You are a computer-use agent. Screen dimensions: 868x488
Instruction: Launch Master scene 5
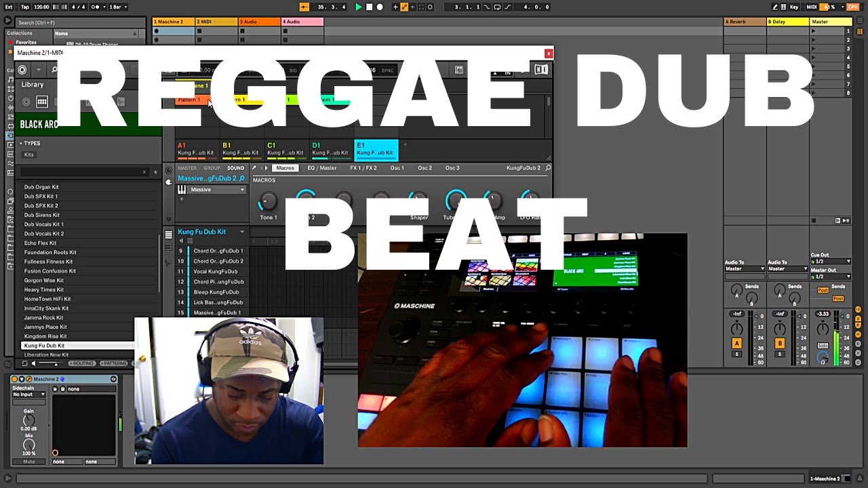coord(814,66)
